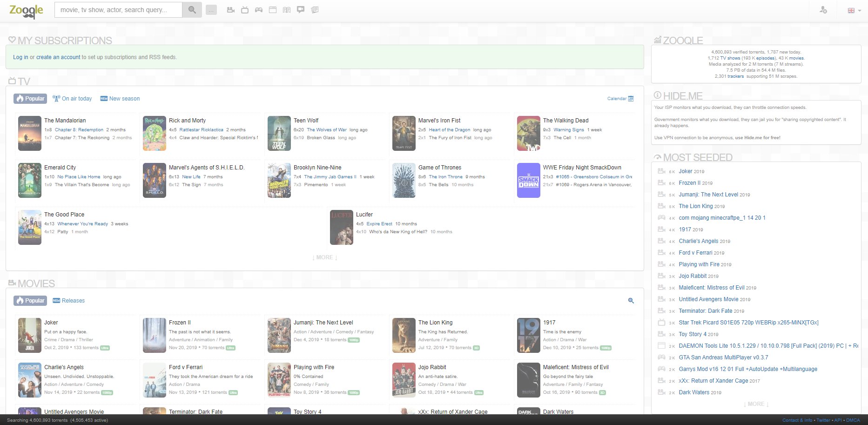The image size is (868, 425).
Task: Open The Mandalorian poster thumbnail
Action: (x=30, y=134)
